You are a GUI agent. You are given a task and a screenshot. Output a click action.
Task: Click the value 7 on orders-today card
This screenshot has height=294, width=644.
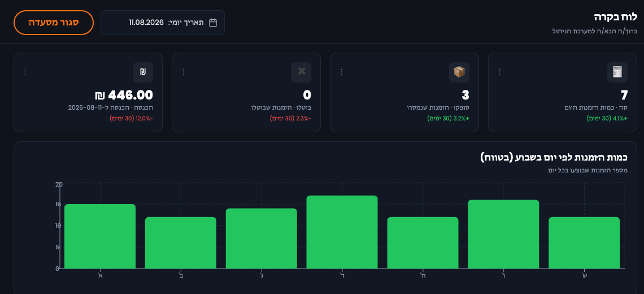point(624,96)
